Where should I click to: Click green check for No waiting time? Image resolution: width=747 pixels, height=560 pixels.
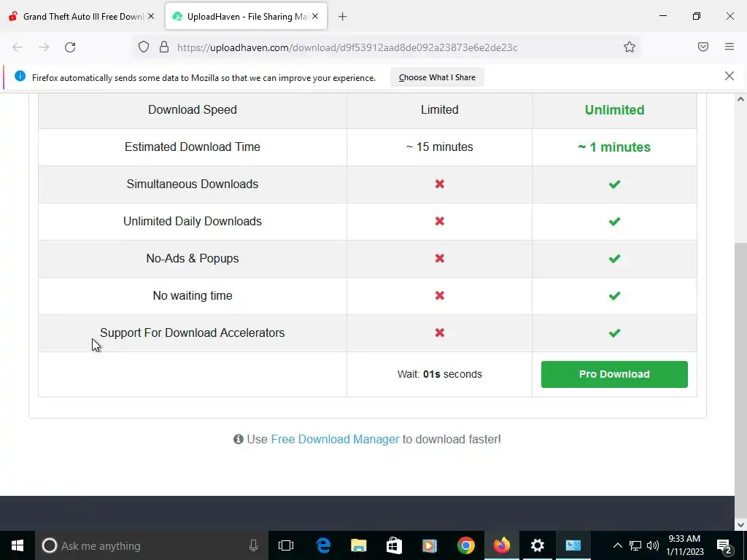click(x=614, y=296)
